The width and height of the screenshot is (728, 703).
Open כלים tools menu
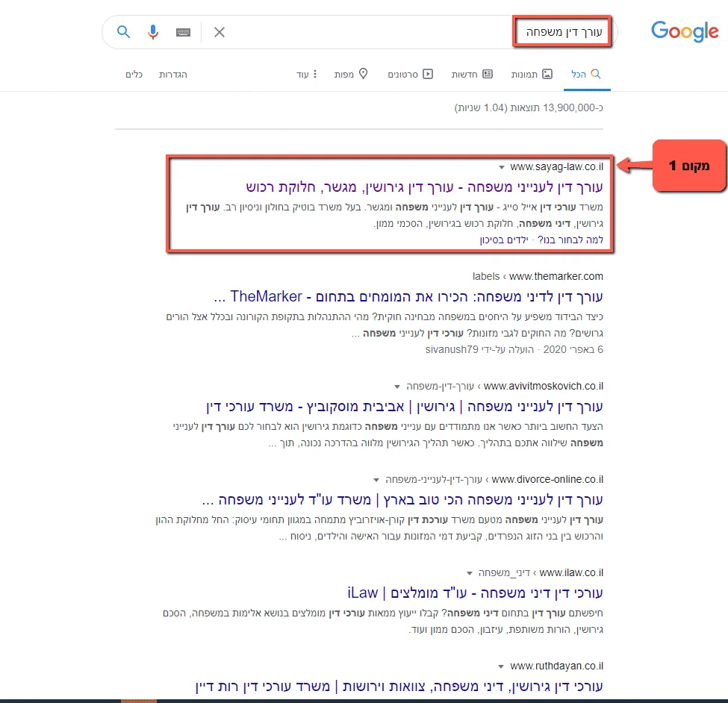pyautogui.click(x=134, y=74)
